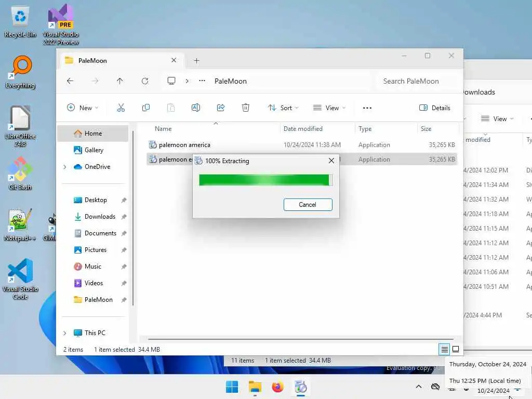Close the 100% Extracting dialog
The width and height of the screenshot is (532, 399).
(x=331, y=161)
